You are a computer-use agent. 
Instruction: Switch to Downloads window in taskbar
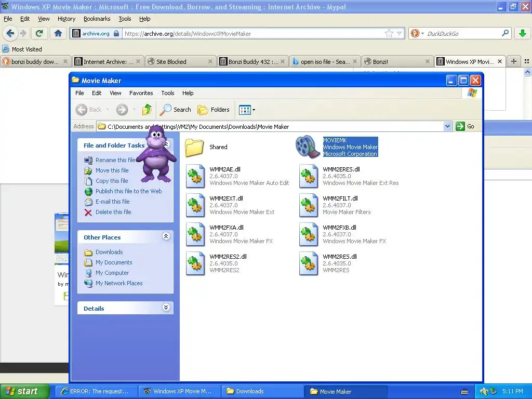coord(262,391)
